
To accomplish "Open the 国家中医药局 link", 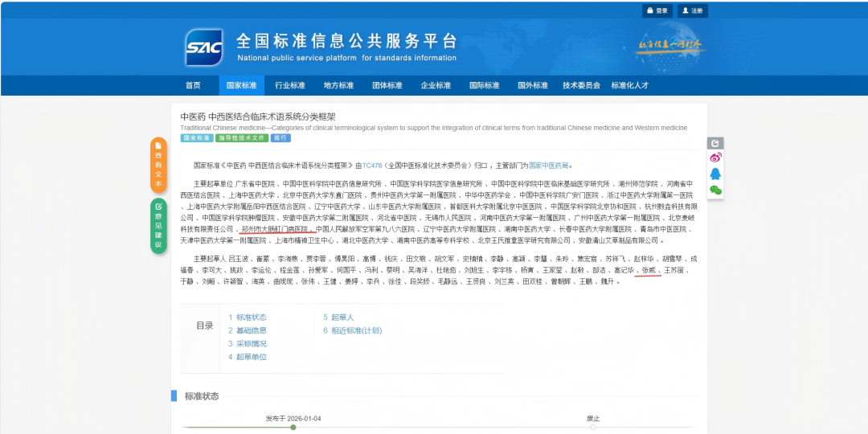I will pos(548,166).
